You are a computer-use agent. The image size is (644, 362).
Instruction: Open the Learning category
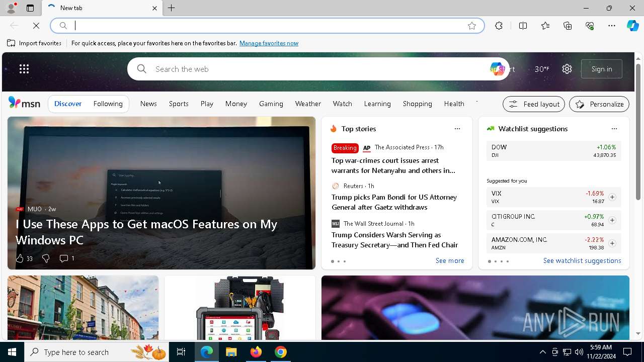pyautogui.click(x=377, y=104)
